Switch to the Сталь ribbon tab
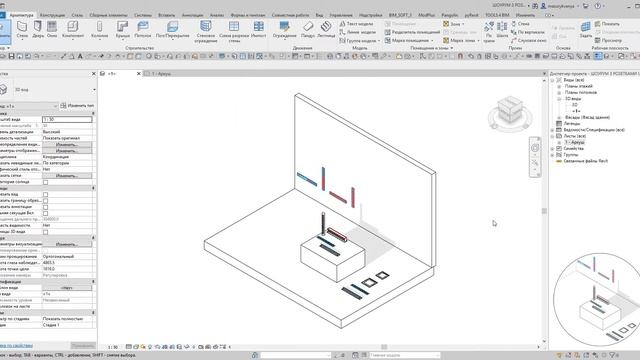The image size is (640, 360). tap(77, 15)
